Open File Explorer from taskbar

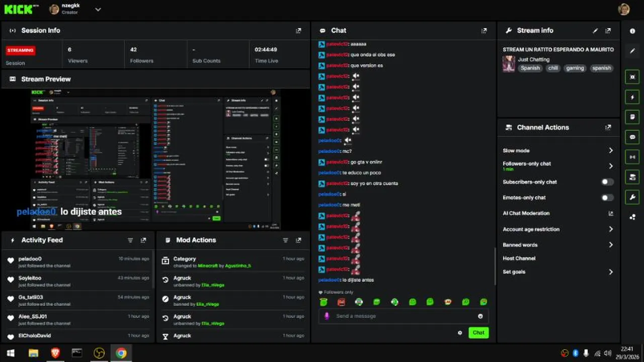(33, 353)
